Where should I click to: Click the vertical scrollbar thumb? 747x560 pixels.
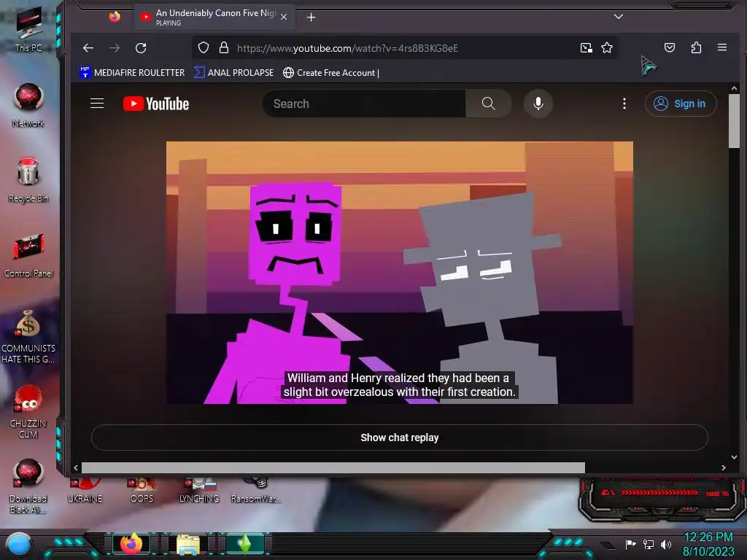click(x=734, y=122)
